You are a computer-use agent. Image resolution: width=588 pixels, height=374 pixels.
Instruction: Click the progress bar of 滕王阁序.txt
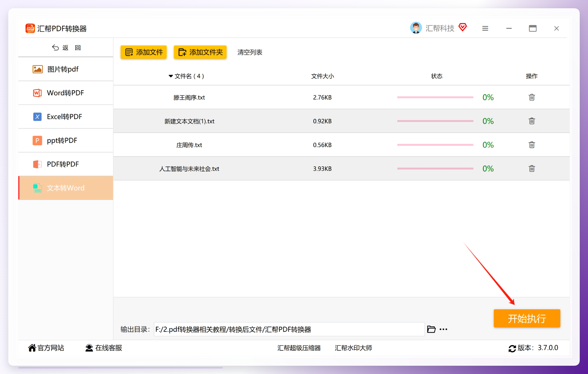tap(435, 97)
